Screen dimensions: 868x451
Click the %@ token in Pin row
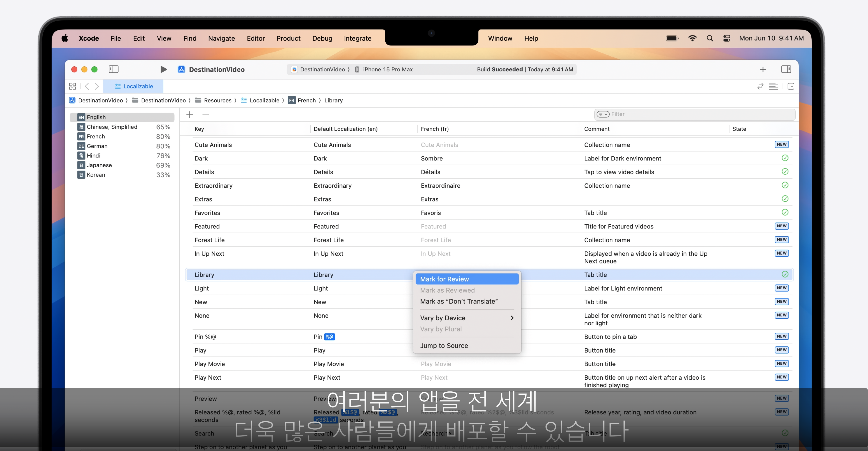pos(329,337)
